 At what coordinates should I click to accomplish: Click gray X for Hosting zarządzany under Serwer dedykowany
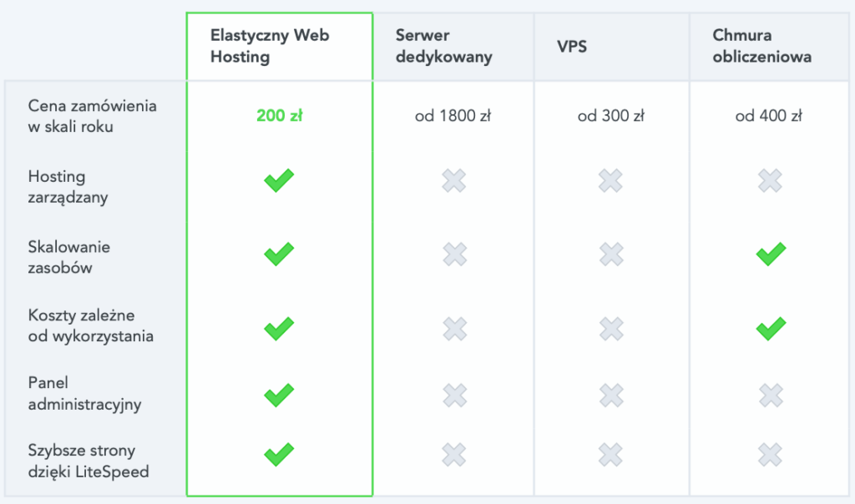(453, 180)
